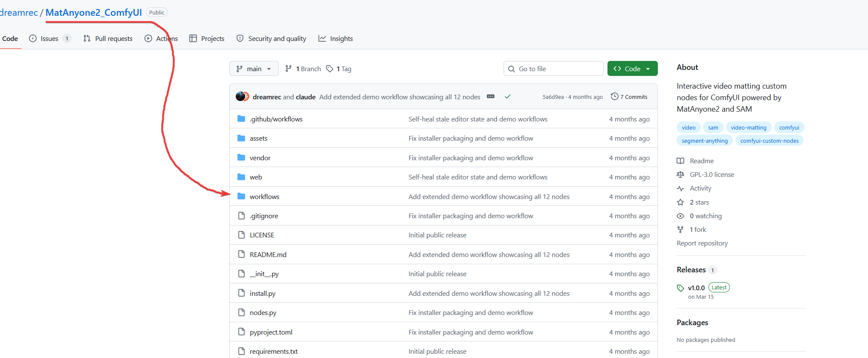Viewport: 868px width, 358px height.
Task: Expand commit message ellipsis button
Action: point(491,96)
